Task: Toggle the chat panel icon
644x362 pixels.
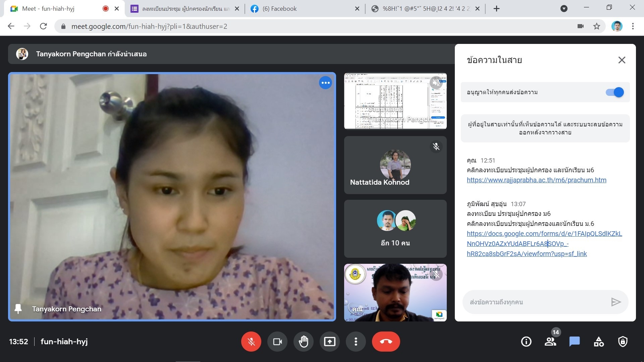Action: [574, 342]
